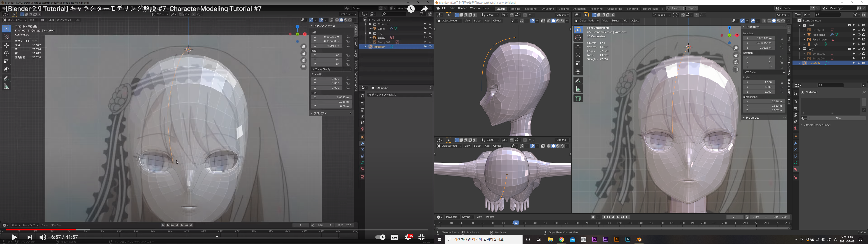
Task: Toggle camera view in right viewport
Action: (736, 62)
